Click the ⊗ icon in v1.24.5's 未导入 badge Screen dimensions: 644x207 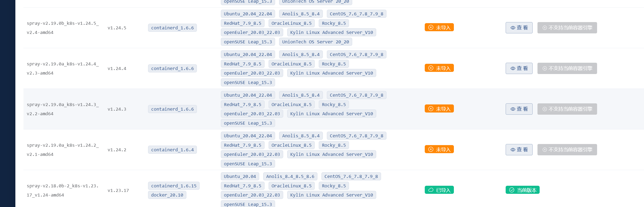click(x=430, y=27)
